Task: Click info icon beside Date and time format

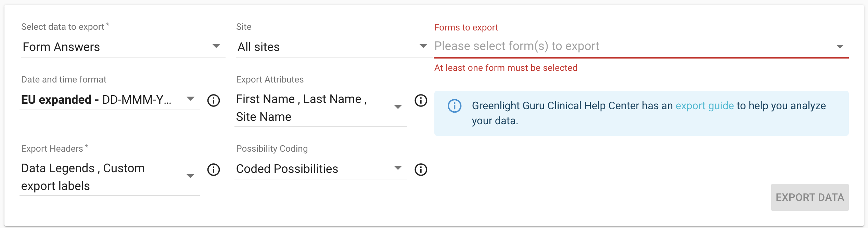Action: point(214,100)
